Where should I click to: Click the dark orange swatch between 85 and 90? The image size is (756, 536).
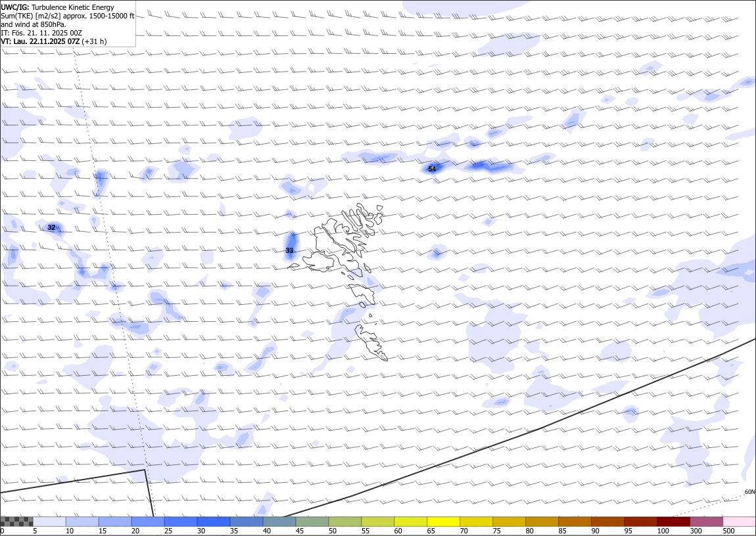(x=575, y=522)
